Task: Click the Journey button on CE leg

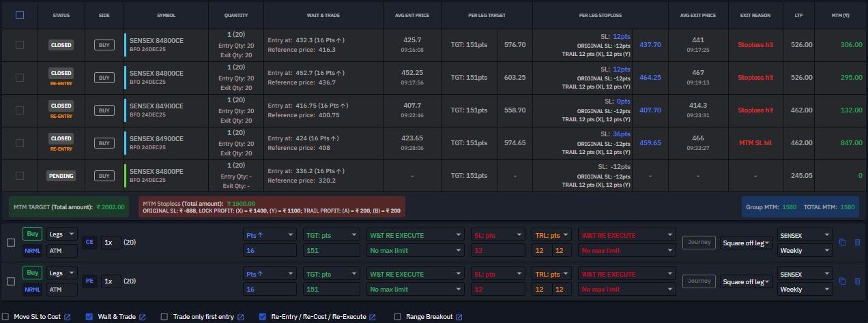Action: 699,242
